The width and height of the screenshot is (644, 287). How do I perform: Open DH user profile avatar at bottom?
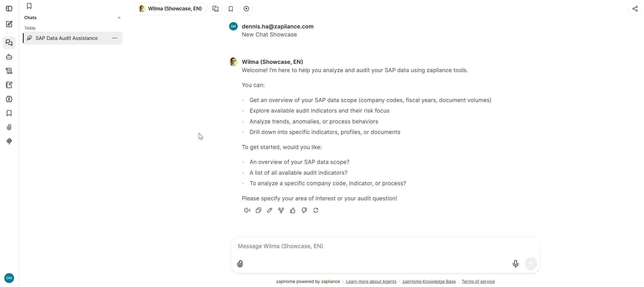tap(9, 278)
